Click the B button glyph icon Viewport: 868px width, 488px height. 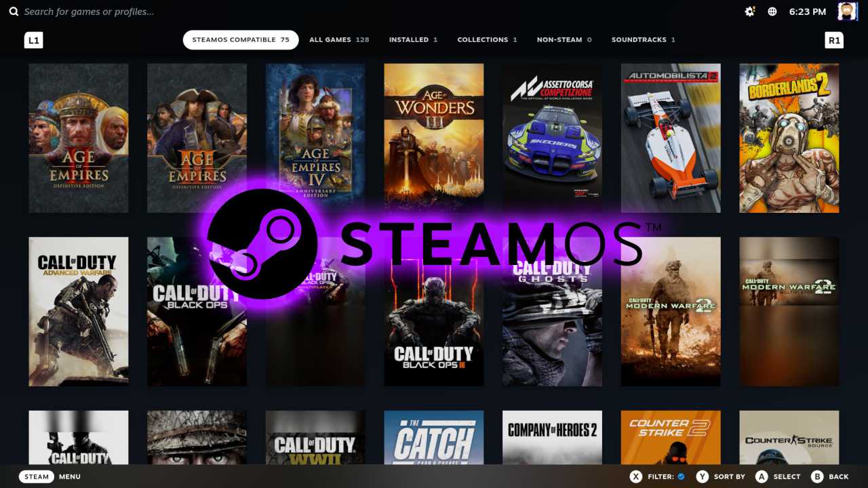817,476
